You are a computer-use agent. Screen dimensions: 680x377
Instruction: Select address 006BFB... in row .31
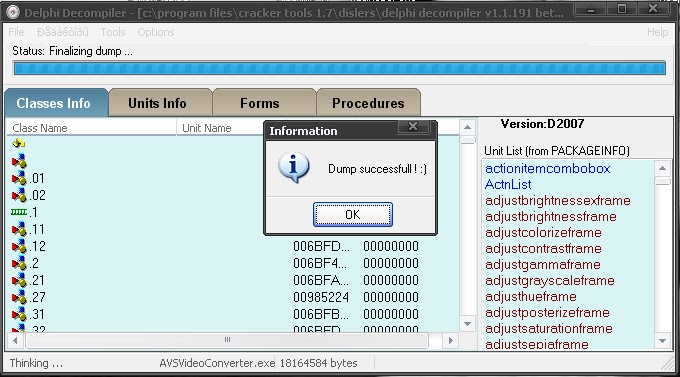pyautogui.click(x=321, y=314)
